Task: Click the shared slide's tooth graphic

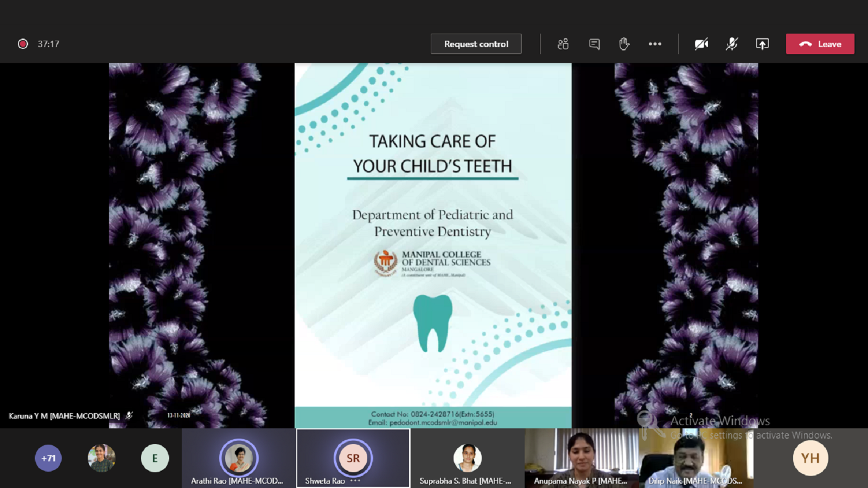Action: tap(432, 323)
